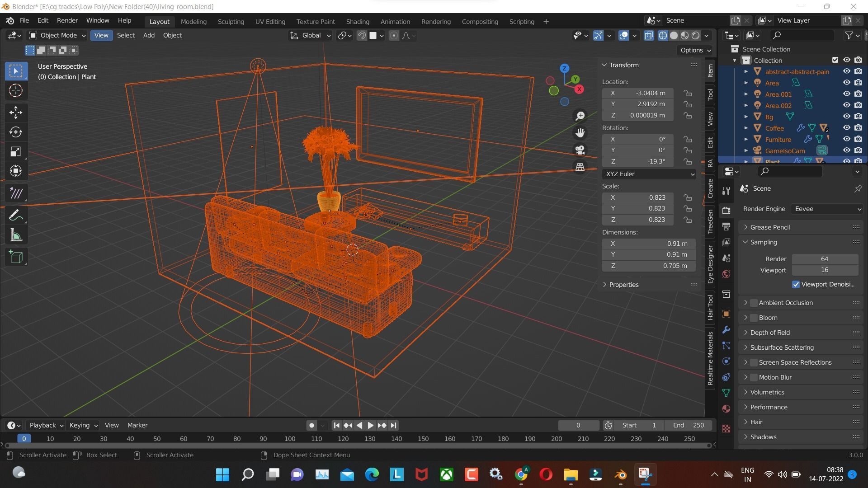
Task: Choose the Add Cube tool
Action: click(16, 257)
